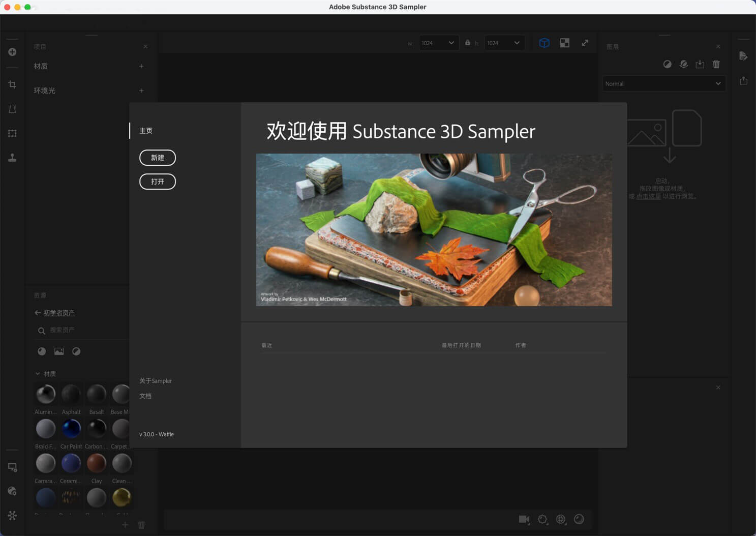Click the 新建 new project button
The width and height of the screenshot is (756, 536).
pyautogui.click(x=158, y=158)
